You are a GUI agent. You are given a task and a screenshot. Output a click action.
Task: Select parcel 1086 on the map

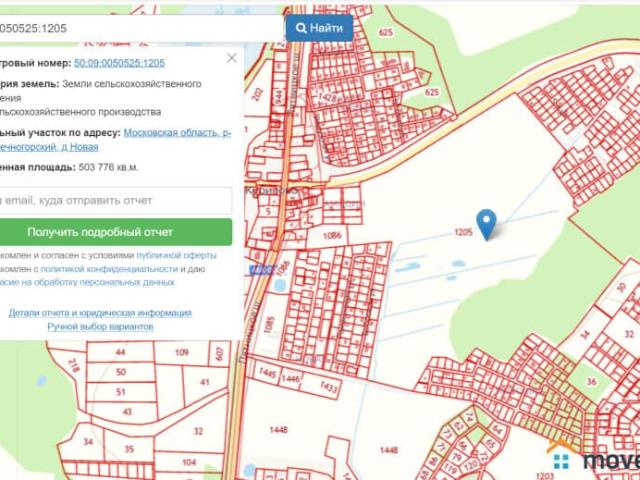[x=332, y=235]
